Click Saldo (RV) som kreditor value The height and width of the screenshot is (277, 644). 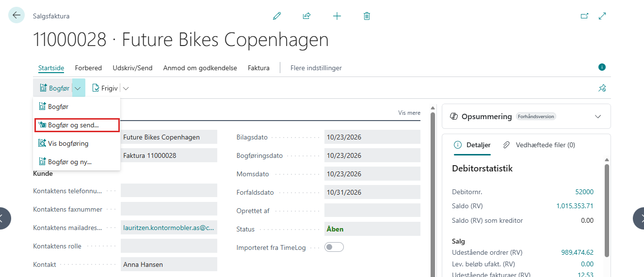pos(587,220)
